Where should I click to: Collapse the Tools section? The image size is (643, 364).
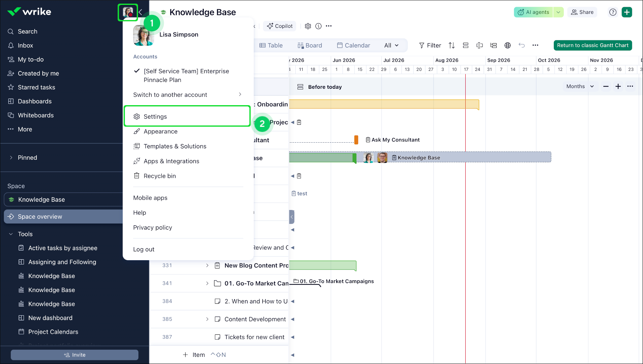coord(11,234)
